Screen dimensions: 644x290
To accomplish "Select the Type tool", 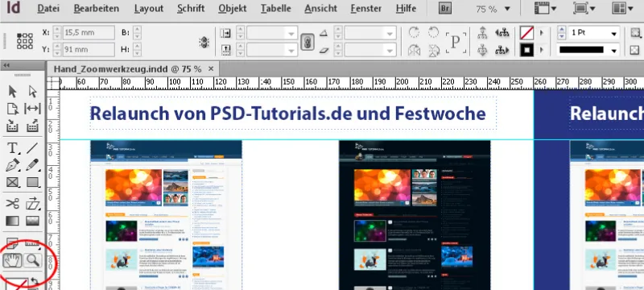I will point(13,148).
